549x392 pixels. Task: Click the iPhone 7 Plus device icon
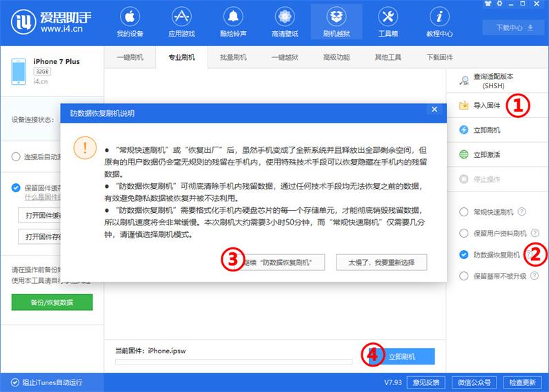tap(19, 72)
